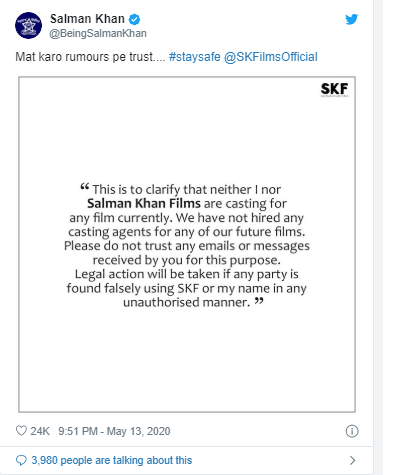Click the reply speech bubble icon
The height and width of the screenshot is (475, 399).
[21, 460]
